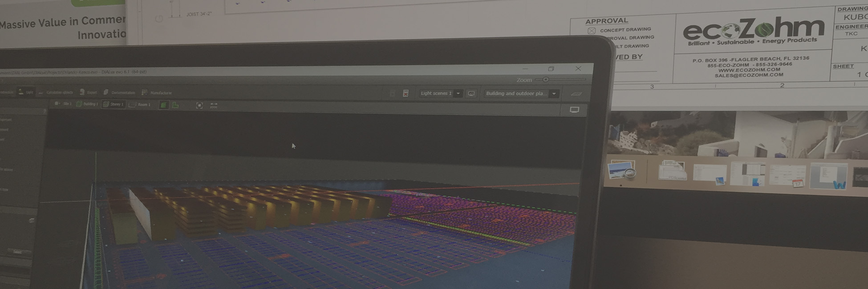
Task: Close the DIALux evo window
Action: click(x=578, y=68)
